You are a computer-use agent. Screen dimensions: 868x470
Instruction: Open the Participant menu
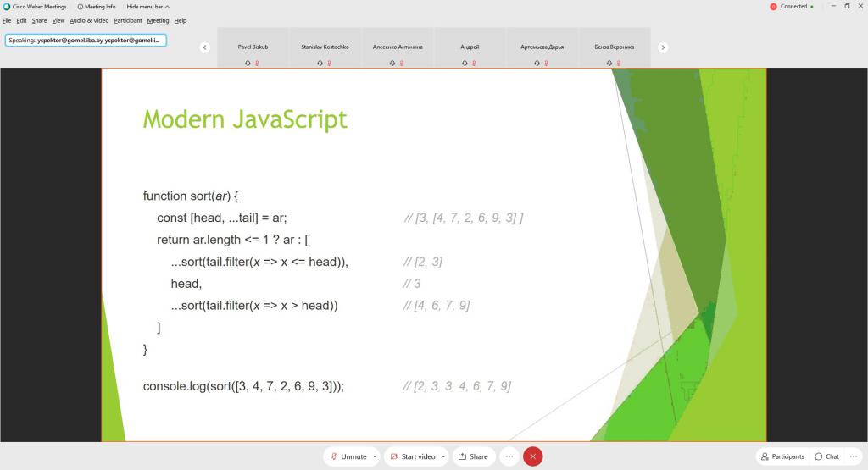click(127, 20)
